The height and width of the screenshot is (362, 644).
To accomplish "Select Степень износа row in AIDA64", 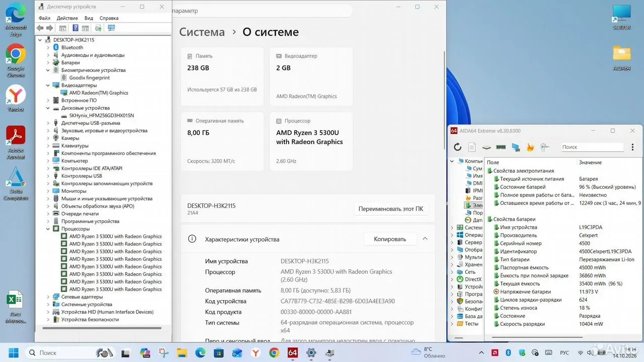I will tap(563, 308).
